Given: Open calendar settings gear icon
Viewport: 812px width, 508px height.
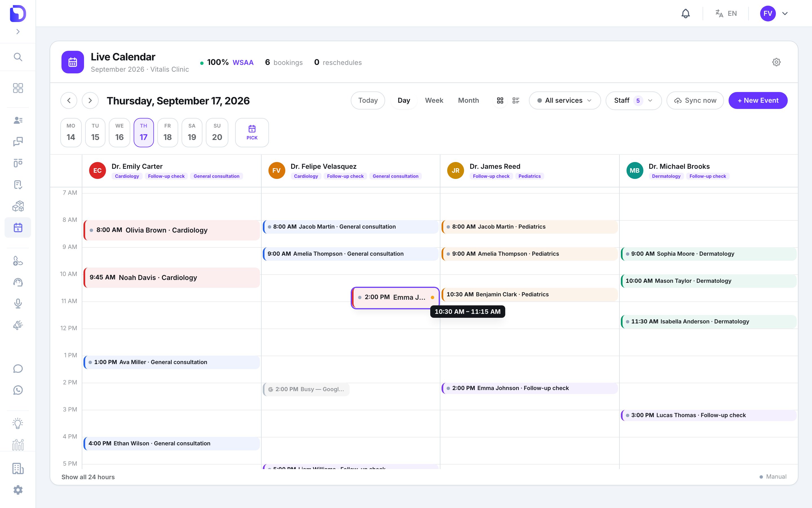Looking at the screenshot, I should [x=776, y=62].
